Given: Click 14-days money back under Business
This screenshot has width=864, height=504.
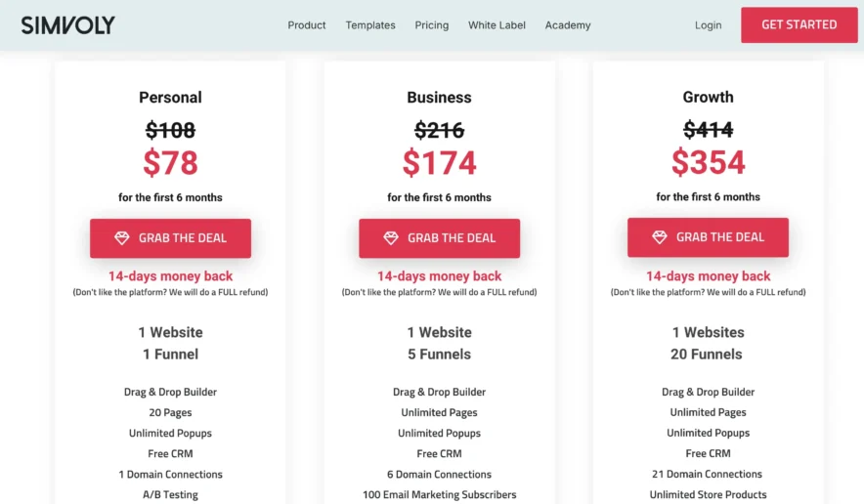Looking at the screenshot, I should (x=439, y=276).
